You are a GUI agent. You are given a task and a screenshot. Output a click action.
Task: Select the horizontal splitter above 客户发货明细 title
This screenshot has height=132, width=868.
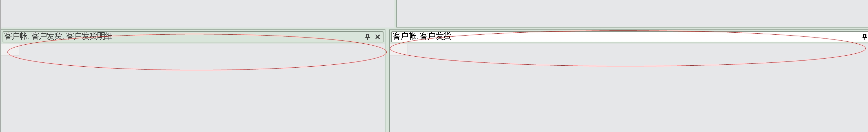(193, 29)
